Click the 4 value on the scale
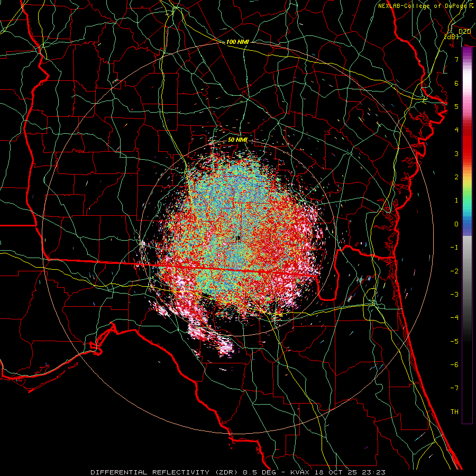This screenshot has width=476, height=476. (456, 130)
